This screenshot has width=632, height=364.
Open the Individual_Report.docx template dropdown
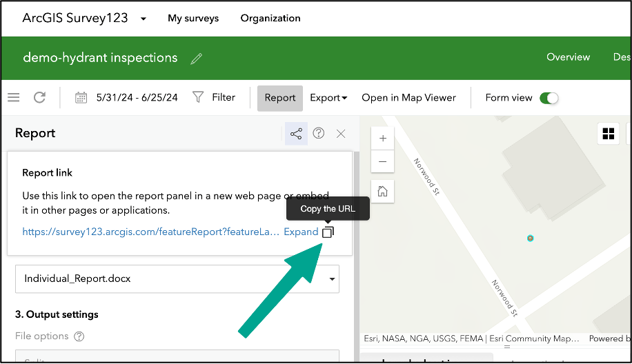177,279
